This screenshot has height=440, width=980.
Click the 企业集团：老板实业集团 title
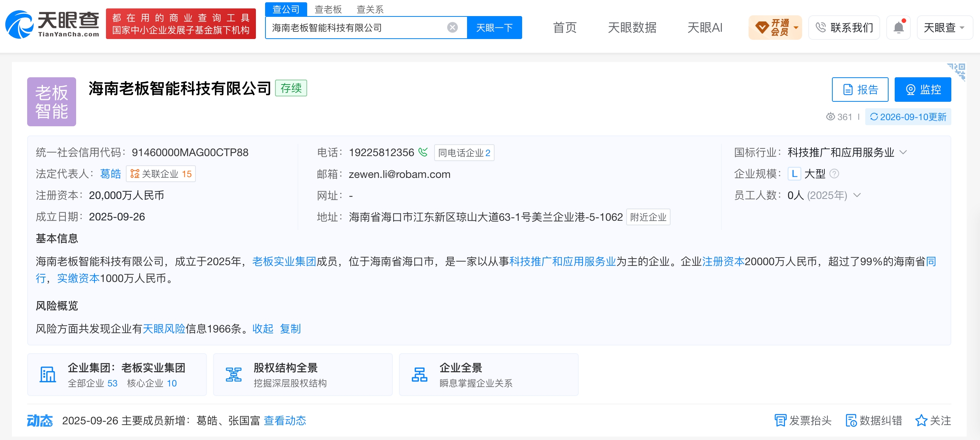tap(126, 368)
